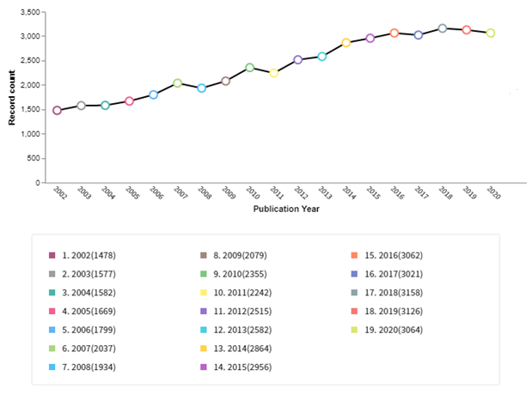Click legend color swatch for 2009(2079)

tap(203, 255)
